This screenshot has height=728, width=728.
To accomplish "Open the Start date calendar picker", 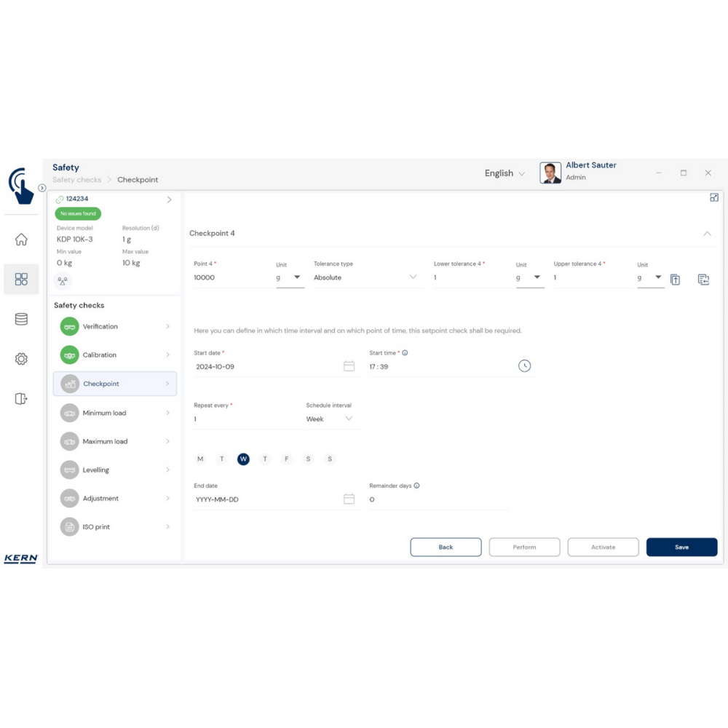I will [349, 366].
